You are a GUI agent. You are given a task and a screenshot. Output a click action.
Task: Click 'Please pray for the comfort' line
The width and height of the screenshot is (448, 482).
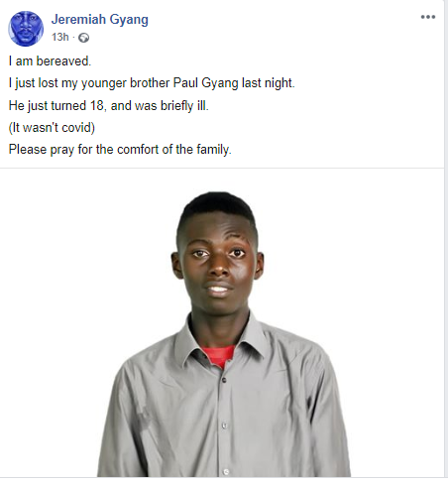(x=120, y=150)
